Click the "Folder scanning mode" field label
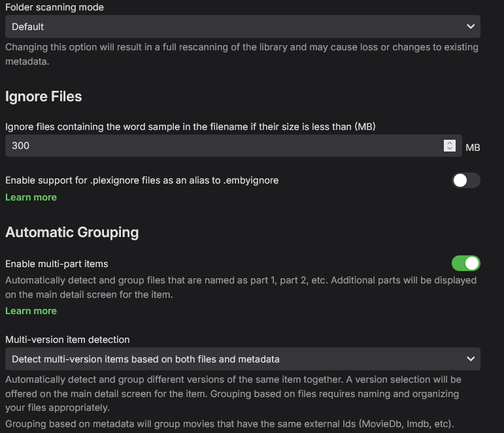The image size is (504, 433). [x=54, y=7]
